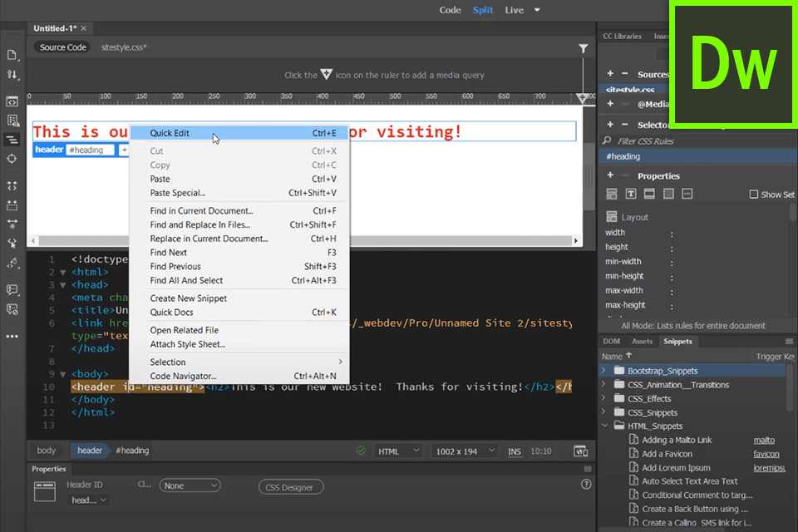Open the Selection submenu in context menu
Viewport: 798px width, 532px height.
[x=239, y=362]
